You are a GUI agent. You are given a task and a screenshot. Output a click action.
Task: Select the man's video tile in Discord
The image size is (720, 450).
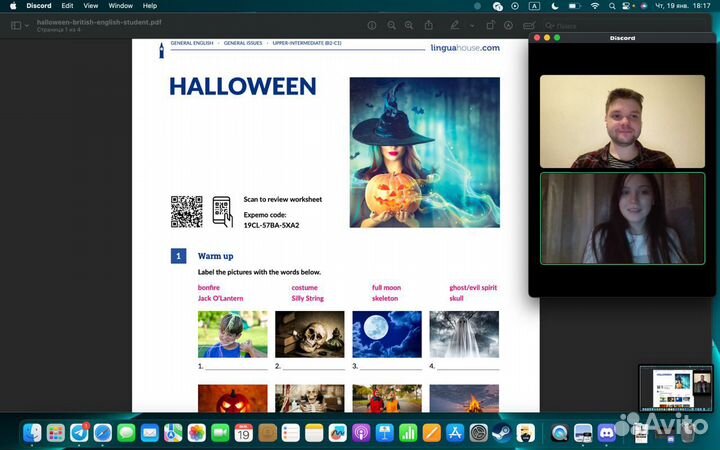(x=624, y=121)
